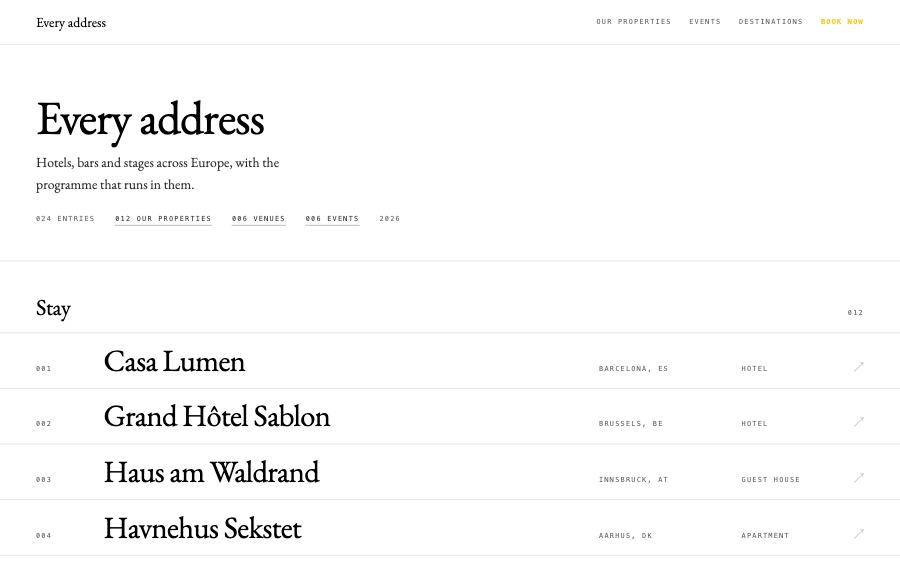This screenshot has height=563, width=900.
Task: Click the Guest House type label
Action: coord(770,479)
